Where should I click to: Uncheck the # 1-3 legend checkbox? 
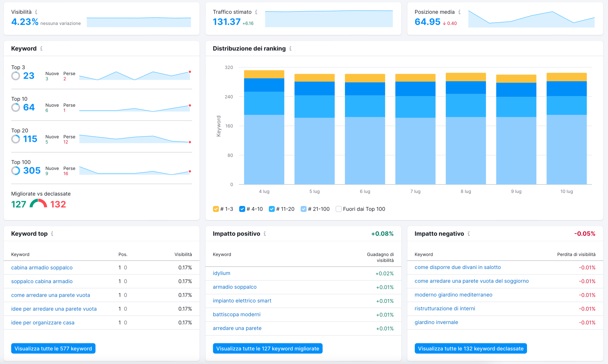coord(216,209)
